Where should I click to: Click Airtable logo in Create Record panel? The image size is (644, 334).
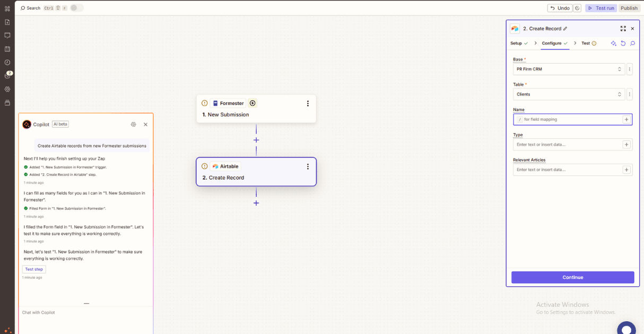[x=515, y=29]
